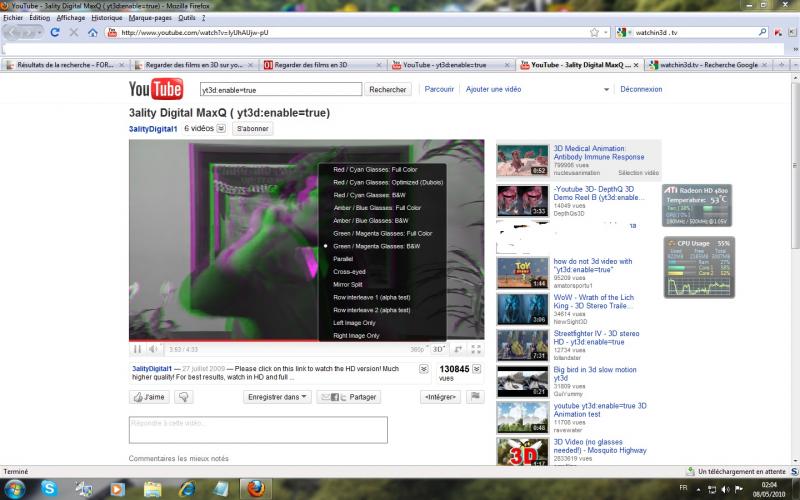Open the Marque-pages menu

(150, 18)
